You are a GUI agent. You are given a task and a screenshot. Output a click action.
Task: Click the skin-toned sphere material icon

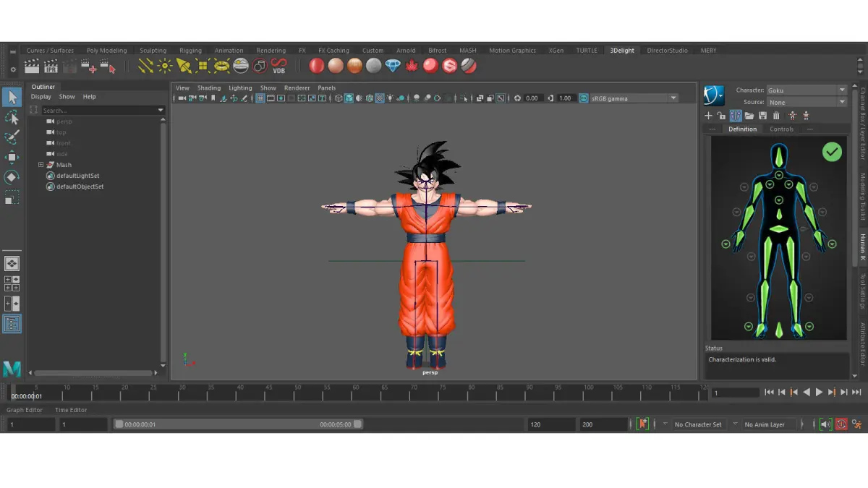tap(335, 67)
